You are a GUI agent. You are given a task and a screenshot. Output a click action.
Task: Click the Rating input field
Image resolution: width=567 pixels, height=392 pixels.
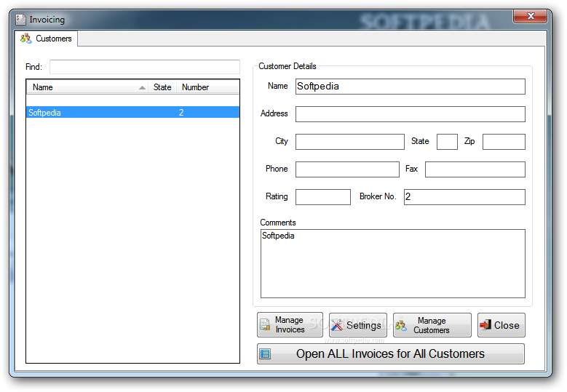(323, 197)
